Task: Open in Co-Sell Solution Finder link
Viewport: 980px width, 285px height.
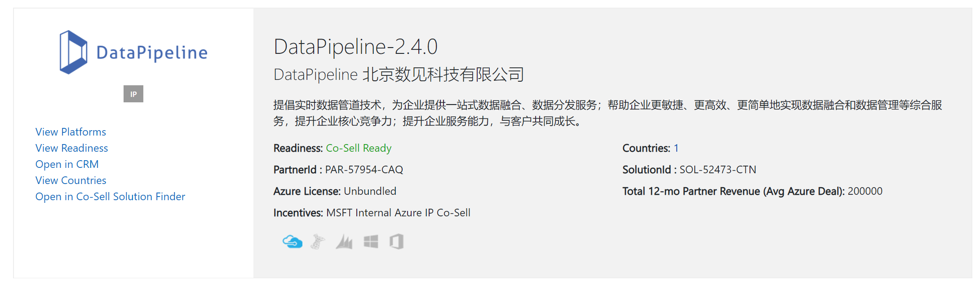Action: pos(110,197)
